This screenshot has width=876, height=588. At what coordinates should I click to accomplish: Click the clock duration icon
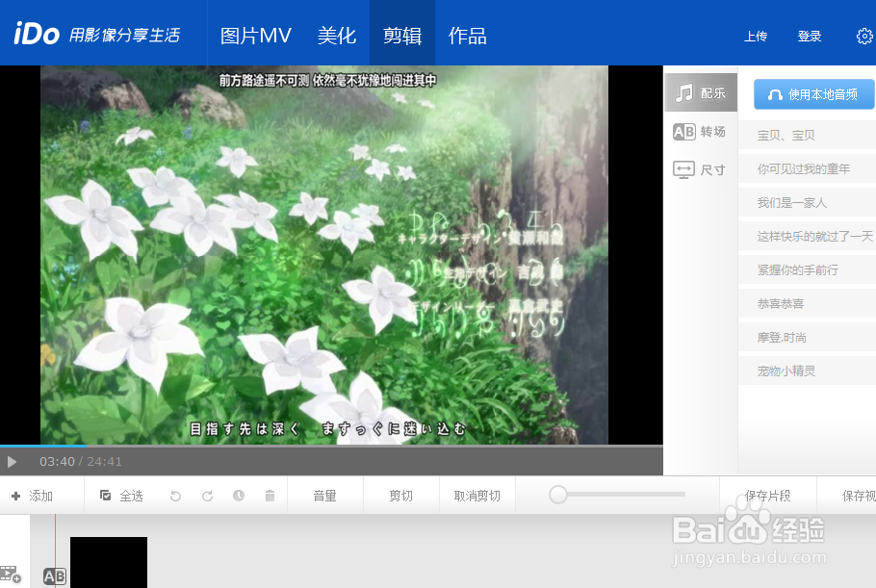[239, 496]
